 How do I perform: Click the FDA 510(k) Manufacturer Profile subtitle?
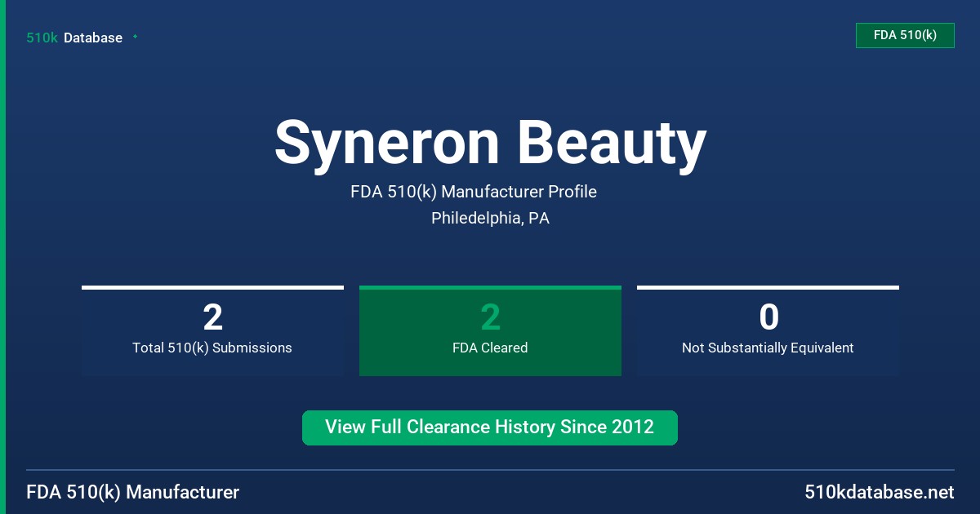point(474,192)
